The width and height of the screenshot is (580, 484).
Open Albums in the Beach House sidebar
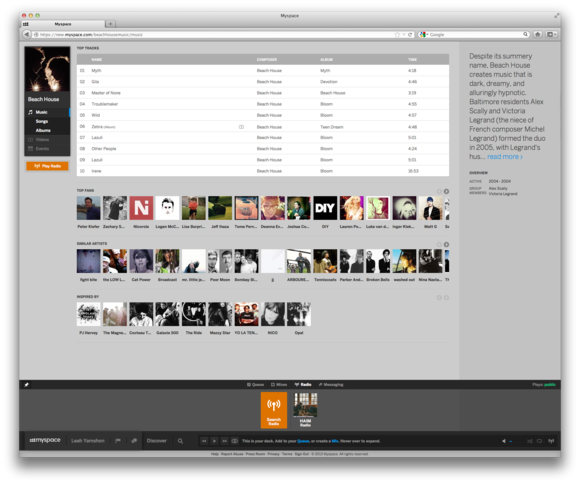[x=43, y=130]
